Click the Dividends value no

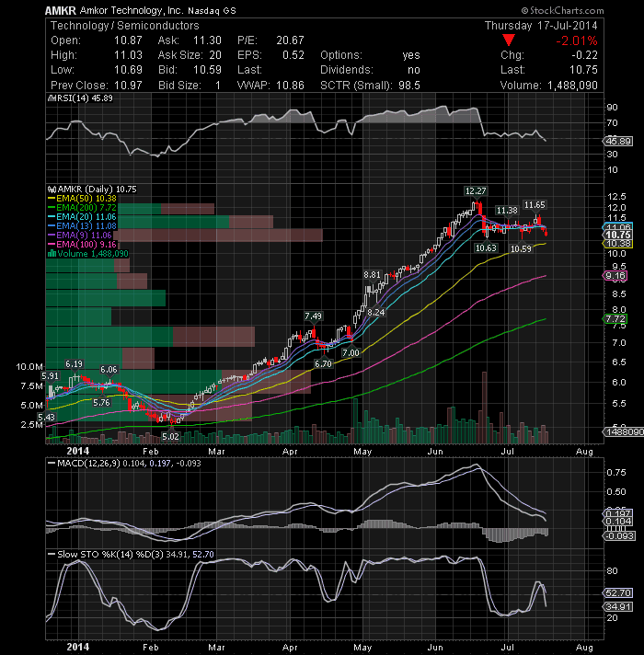(414, 70)
